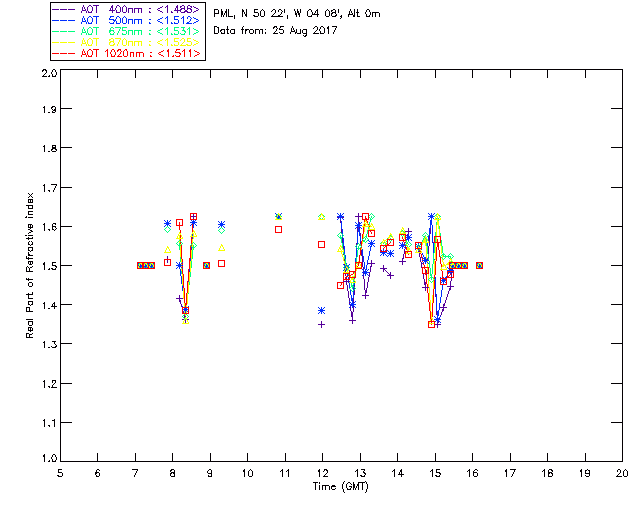This screenshot has width=640, height=512.
Task: Click the y-axis tick label 1.5
Action: (x=49, y=266)
